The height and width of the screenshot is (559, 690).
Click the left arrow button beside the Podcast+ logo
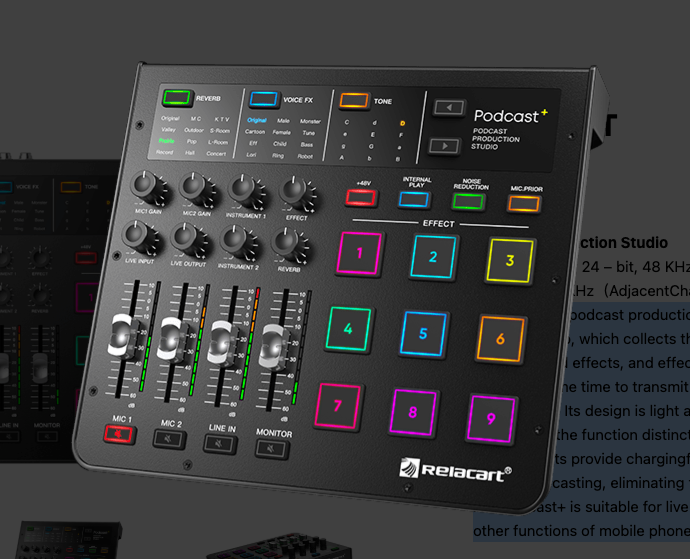pos(449,107)
